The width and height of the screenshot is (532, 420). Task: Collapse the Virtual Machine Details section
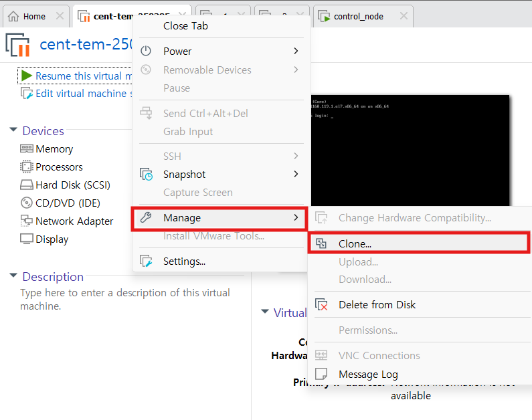click(265, 312)
